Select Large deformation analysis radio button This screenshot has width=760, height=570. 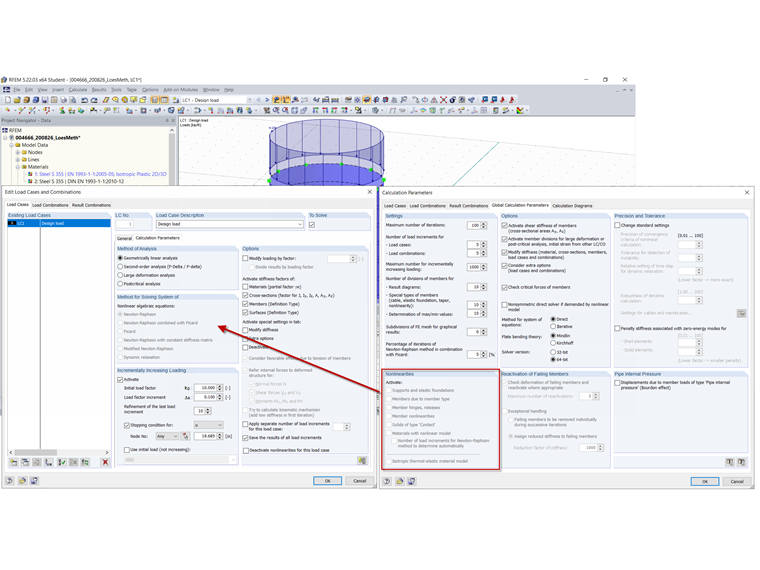(120, 275)
